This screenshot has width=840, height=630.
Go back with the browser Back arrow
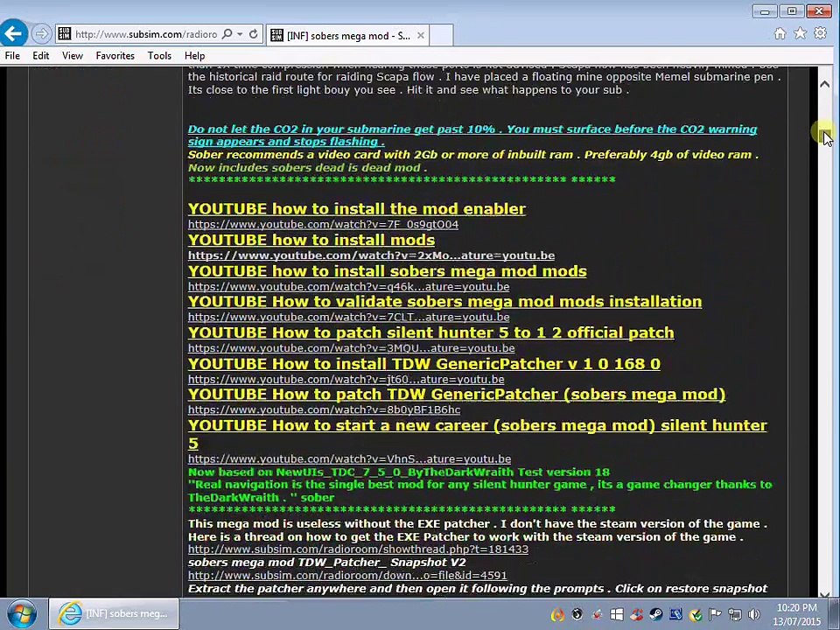pos(13,34)
